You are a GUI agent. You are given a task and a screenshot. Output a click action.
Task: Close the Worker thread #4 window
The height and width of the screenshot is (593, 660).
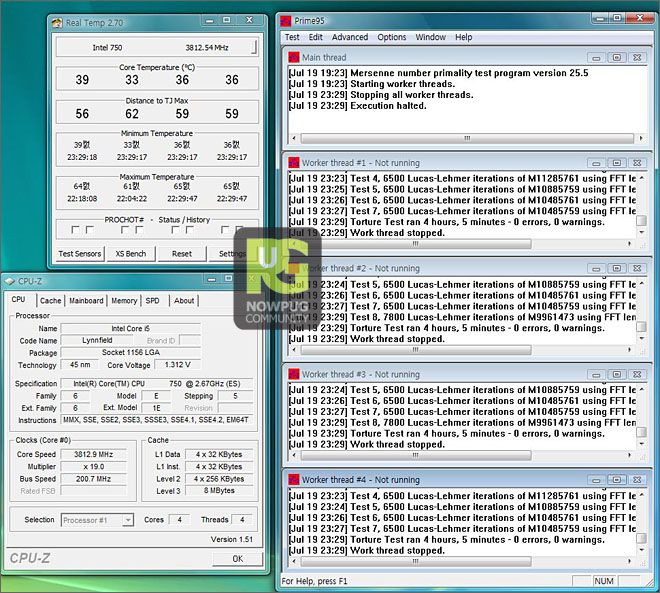[x=637, y=480]
